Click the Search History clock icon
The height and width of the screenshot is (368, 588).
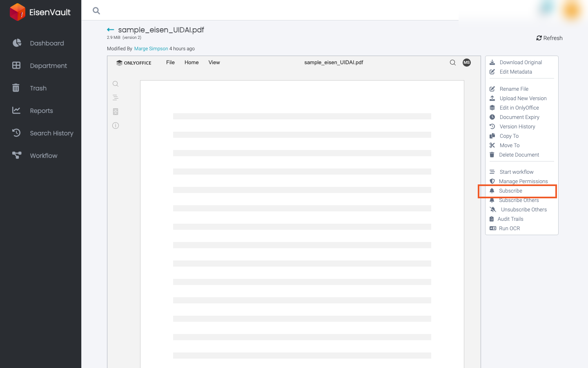16,132
